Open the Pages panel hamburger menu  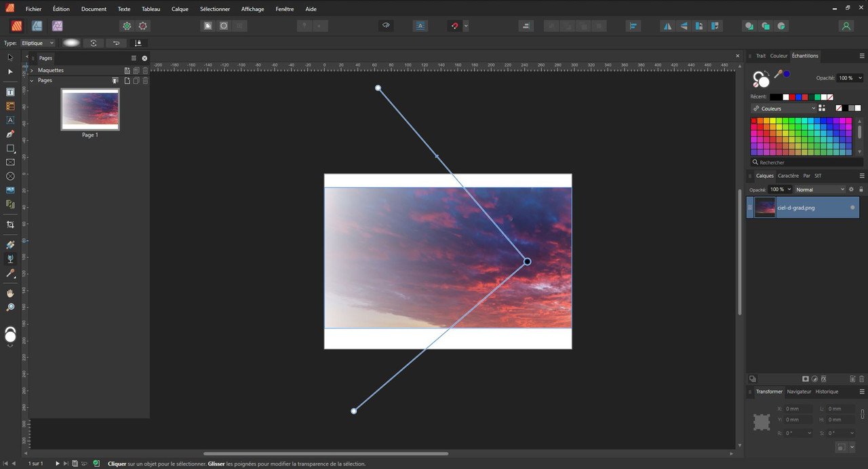click(134, 58)
